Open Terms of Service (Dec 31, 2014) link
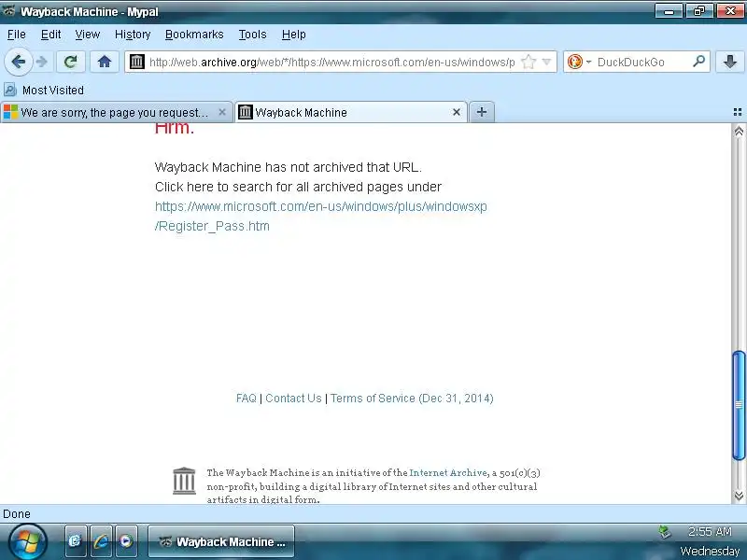The width and height of the screenshot is (747, 560). pyautogui.click(x=412, y=399)
